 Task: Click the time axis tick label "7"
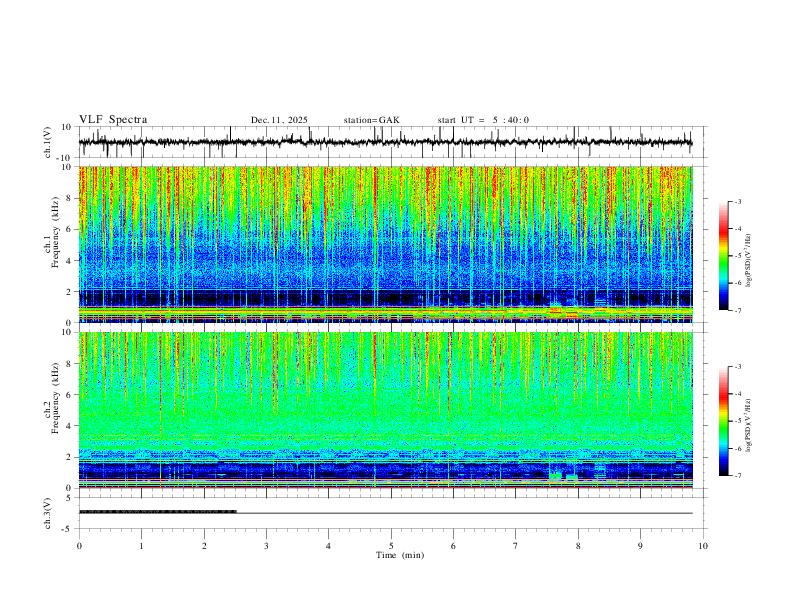(516, 546)
